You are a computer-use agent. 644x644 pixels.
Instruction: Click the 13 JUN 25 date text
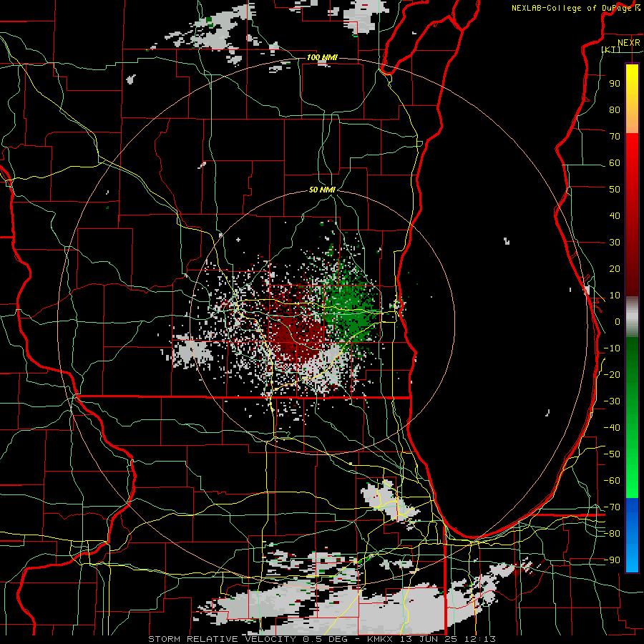click(x=429, y=639)
